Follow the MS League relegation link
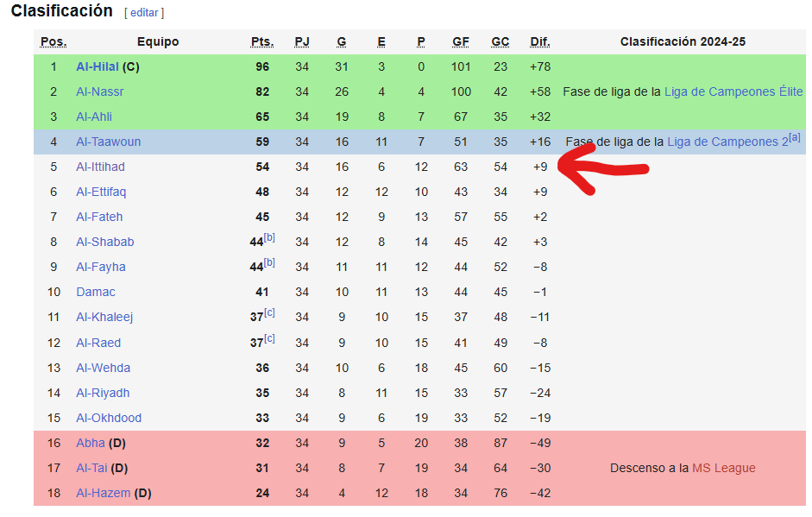The height and width of the screenshot is (517, 812). (x=723, y=469)
